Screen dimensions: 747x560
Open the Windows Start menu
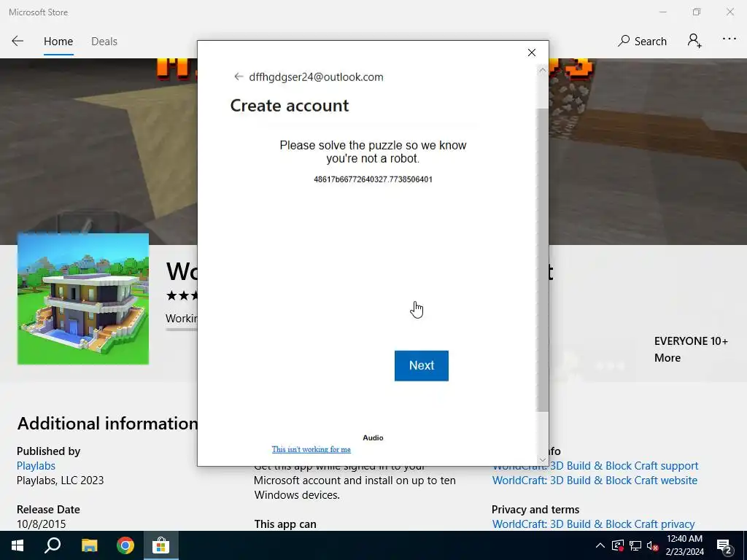(18, 545)
